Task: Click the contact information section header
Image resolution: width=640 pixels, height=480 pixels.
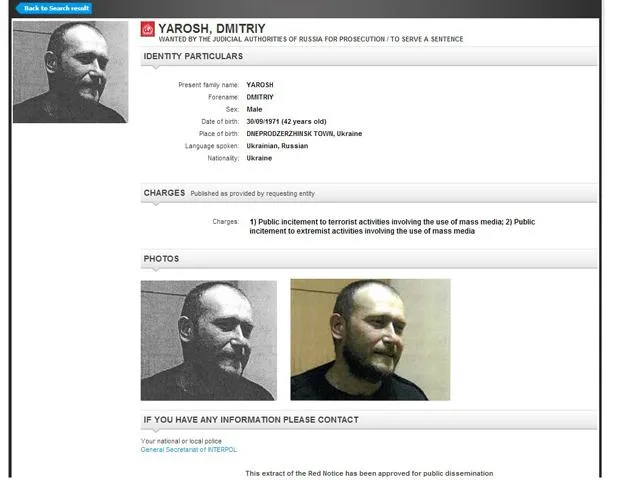Action: pyautogui.click(x=369, y=420)
